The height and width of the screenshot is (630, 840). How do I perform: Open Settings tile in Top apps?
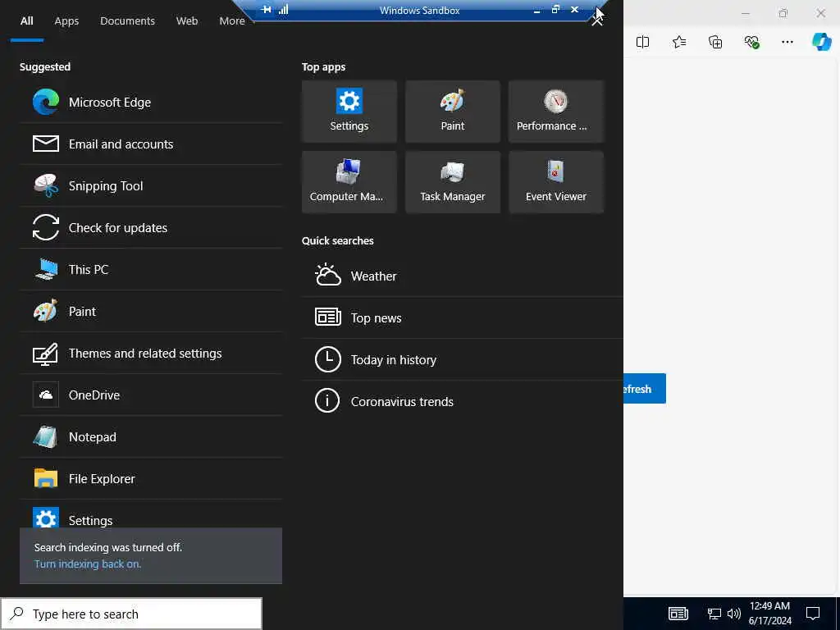pyautogui.click(x=349, y=112)
